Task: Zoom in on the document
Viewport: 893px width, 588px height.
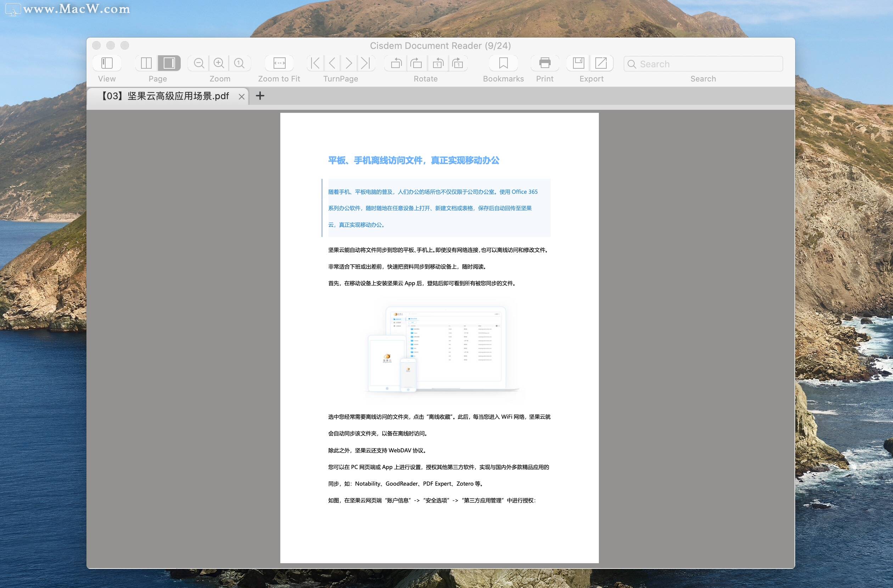Action: [219, 63]
